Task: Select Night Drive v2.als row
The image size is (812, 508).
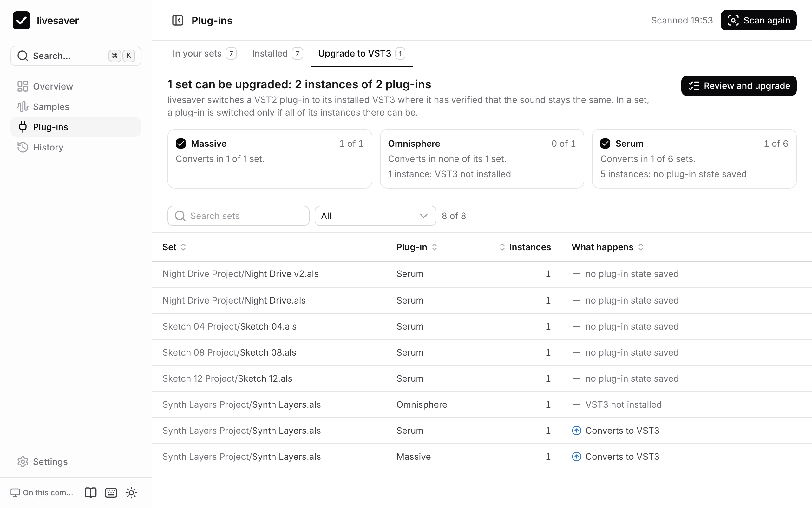Action: (x=482, y=274)
